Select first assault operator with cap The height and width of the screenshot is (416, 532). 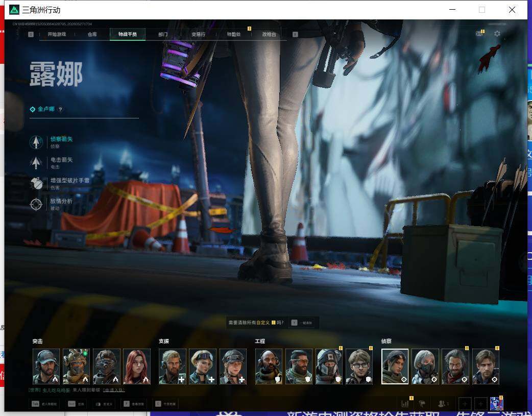pos(46,366)
